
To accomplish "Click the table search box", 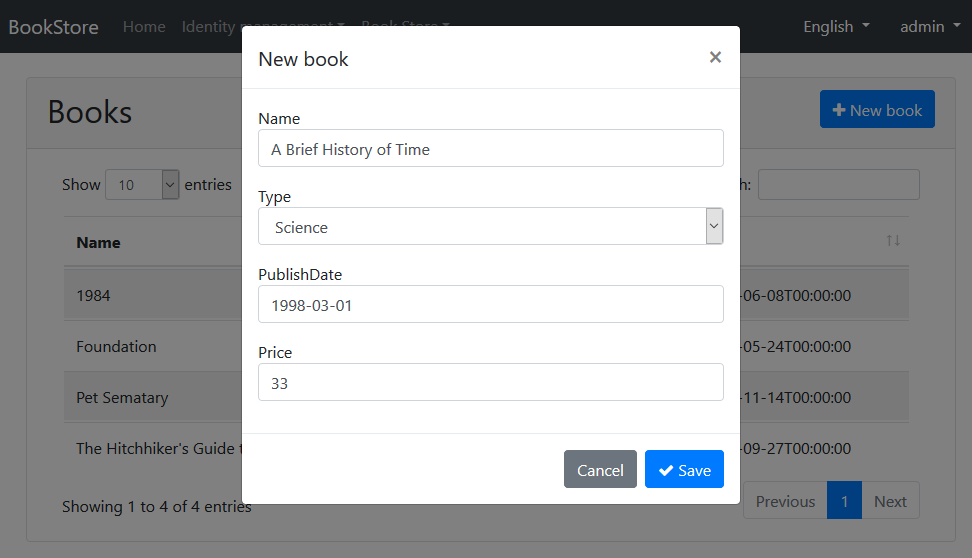I will [838, 185].
